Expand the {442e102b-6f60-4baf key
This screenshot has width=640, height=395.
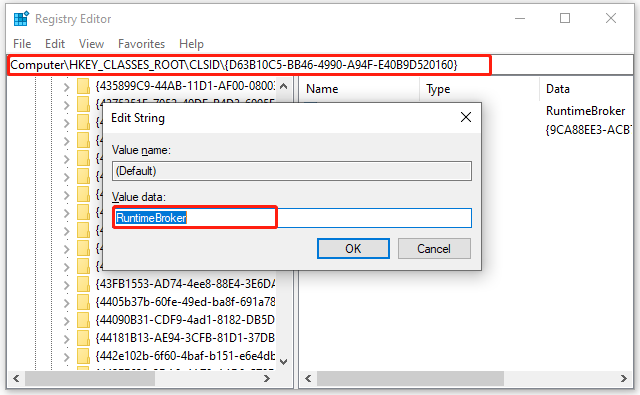coord(67,357)
